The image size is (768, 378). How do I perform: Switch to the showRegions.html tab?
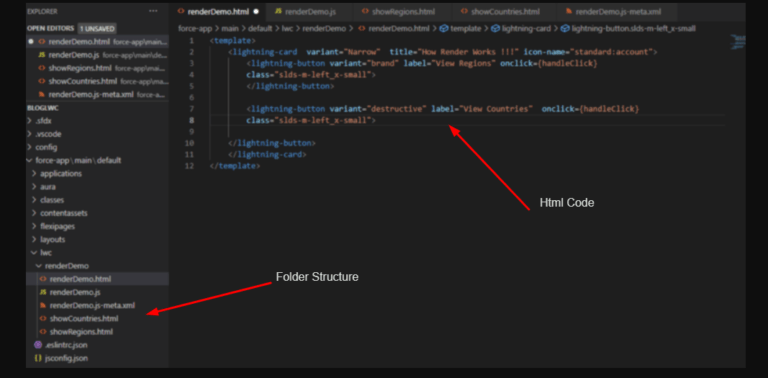pos(402,11)
